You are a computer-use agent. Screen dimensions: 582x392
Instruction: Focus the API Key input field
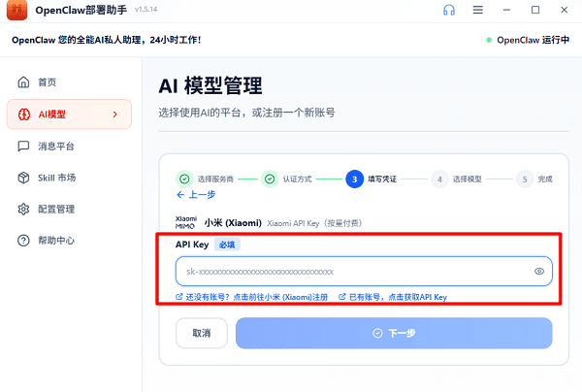pos(364,272)
